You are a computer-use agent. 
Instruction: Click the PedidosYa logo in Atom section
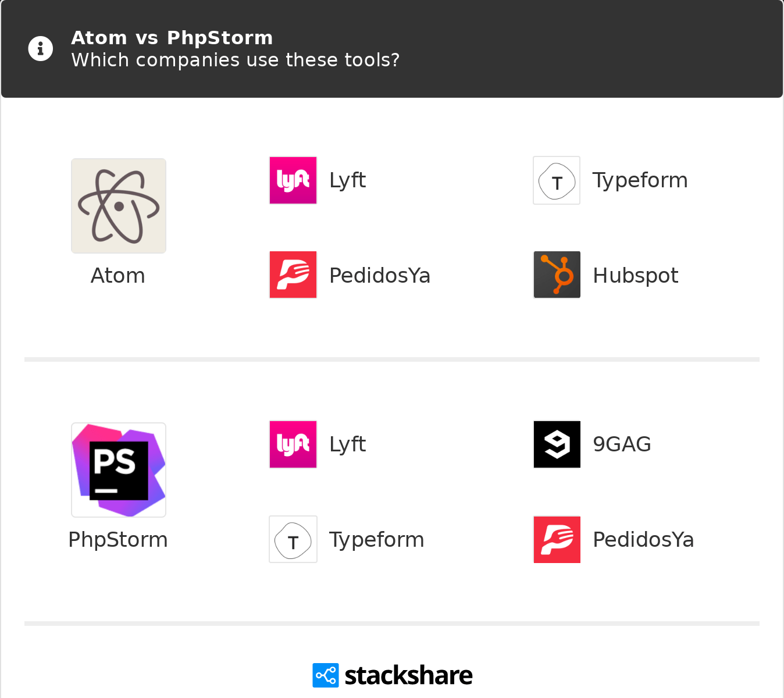click(293, 275)
